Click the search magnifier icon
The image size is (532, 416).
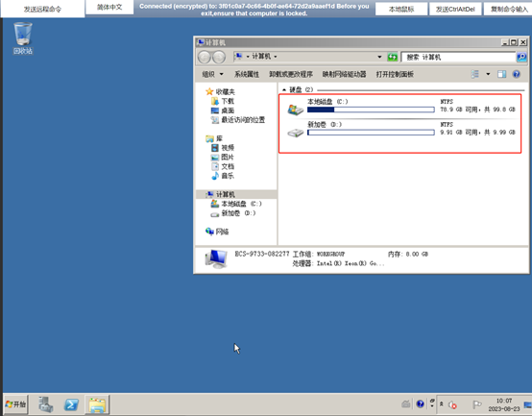521,57
